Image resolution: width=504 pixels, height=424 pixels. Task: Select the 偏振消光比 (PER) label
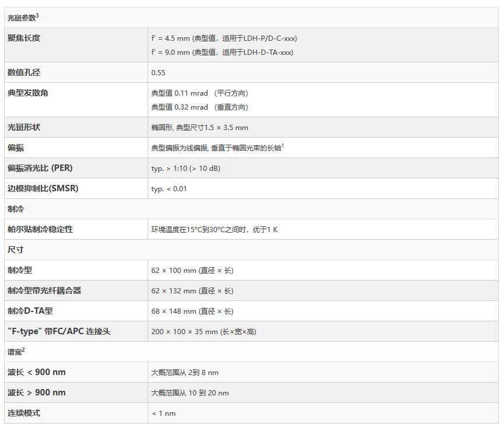point(40,169)
